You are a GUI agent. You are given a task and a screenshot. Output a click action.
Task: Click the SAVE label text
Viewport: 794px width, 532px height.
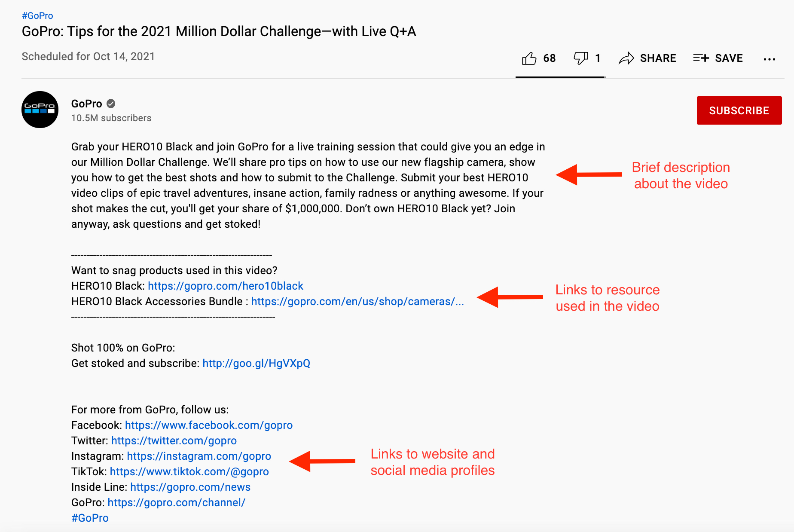[729, 58]
